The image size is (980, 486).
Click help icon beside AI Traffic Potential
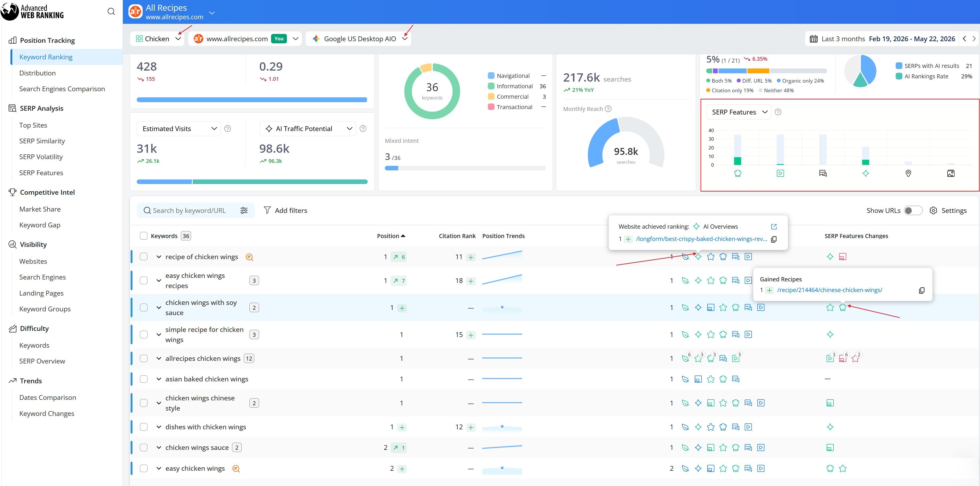(x=363, y=129)
